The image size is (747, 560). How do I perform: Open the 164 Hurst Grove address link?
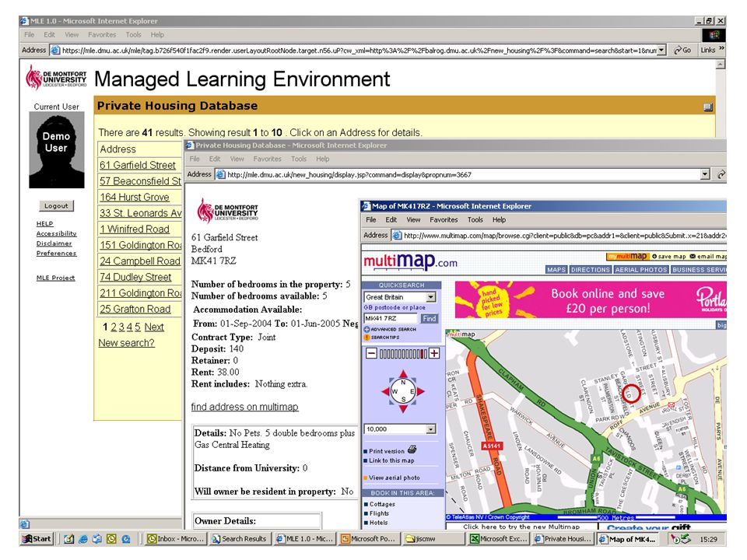135,197
